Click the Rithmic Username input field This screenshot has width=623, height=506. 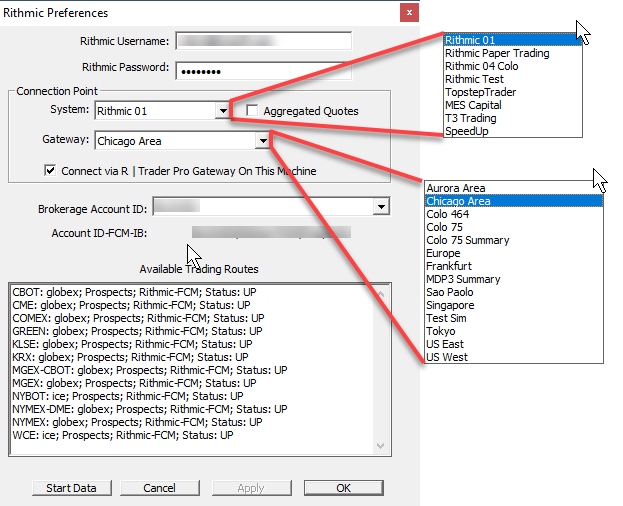point(263,41)
